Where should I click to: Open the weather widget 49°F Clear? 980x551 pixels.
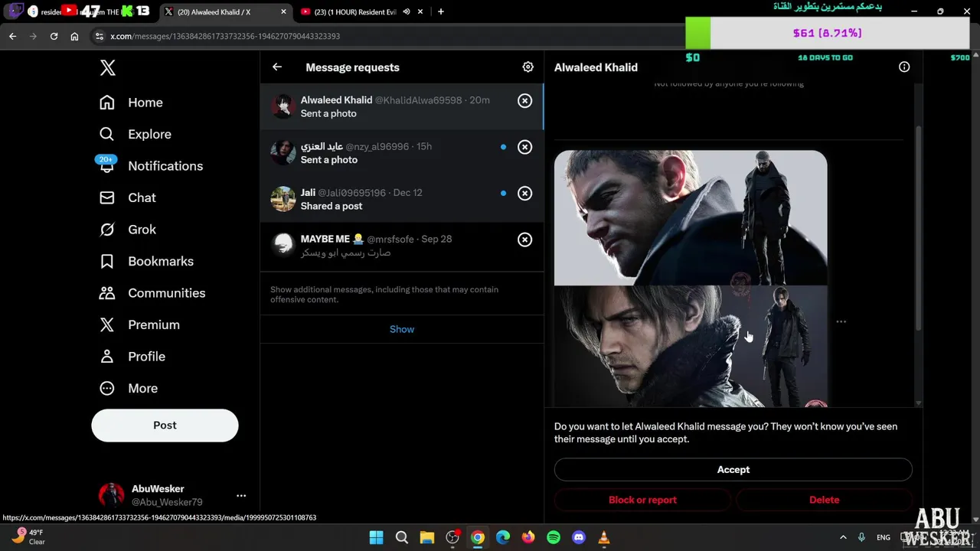28,537
